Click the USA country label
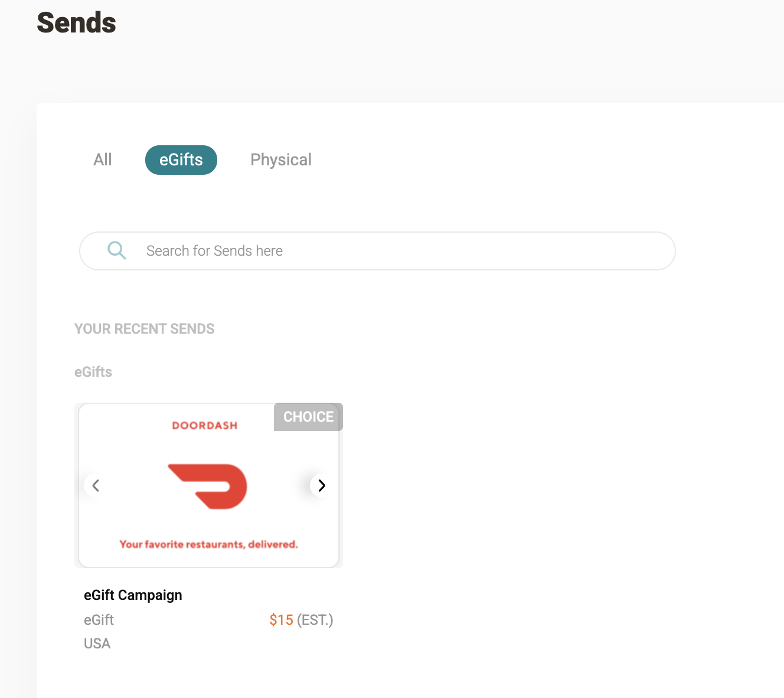The width and height of the screenshot is (784, 698). coord(97,644)
